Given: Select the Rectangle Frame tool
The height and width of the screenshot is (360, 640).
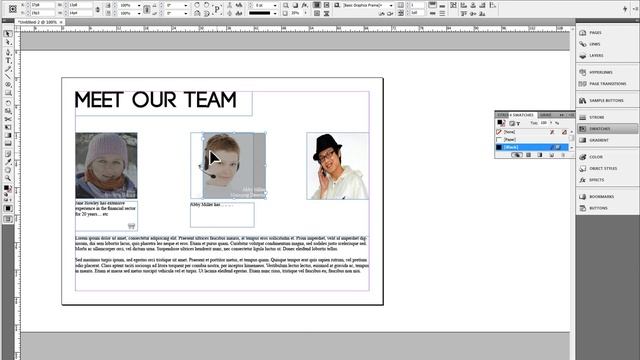Looking at the screenshot, I should click(8, 84).
